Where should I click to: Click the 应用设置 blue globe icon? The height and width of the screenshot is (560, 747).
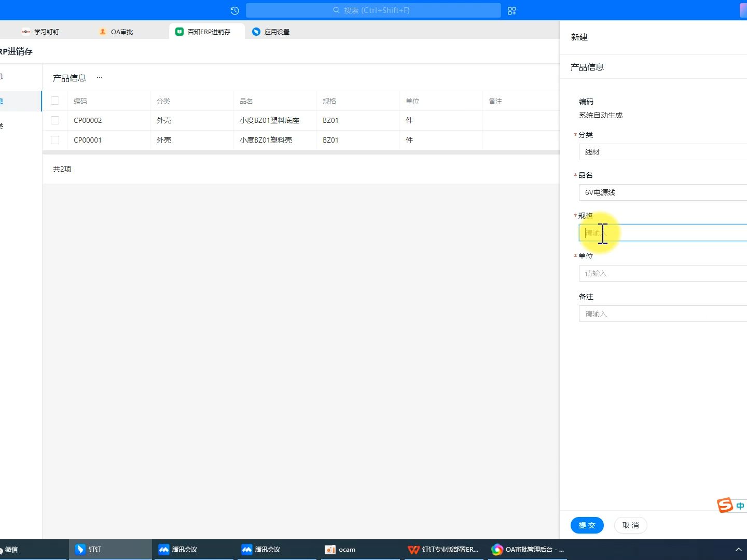tap(256, 32)
